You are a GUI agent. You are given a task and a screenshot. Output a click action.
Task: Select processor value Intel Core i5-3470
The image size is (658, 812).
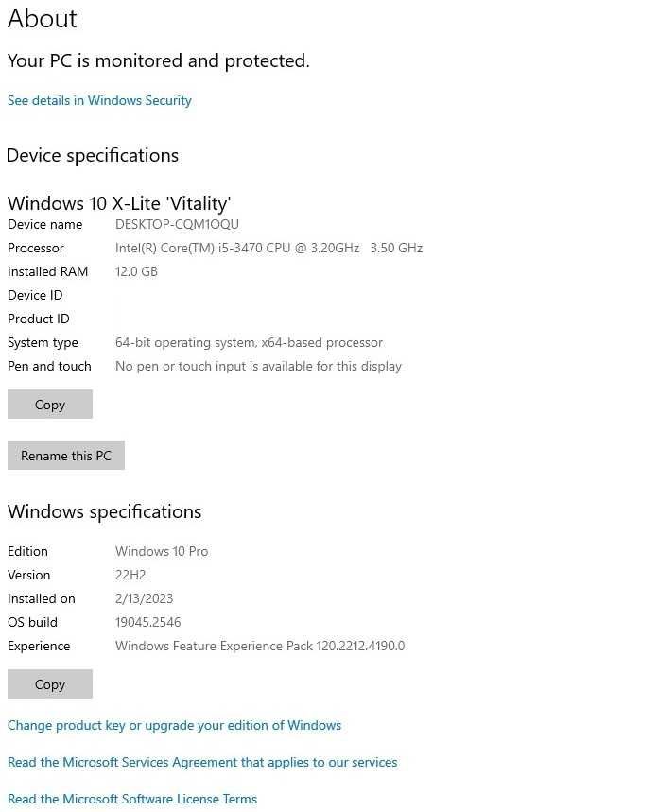tap(268, 248)
